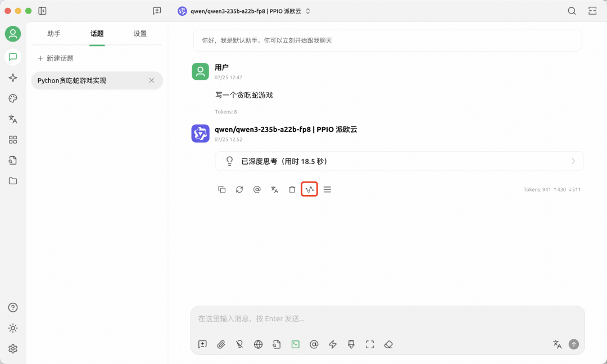Open the more options menu on the message
607x364 pixels.
click(328, 189)
